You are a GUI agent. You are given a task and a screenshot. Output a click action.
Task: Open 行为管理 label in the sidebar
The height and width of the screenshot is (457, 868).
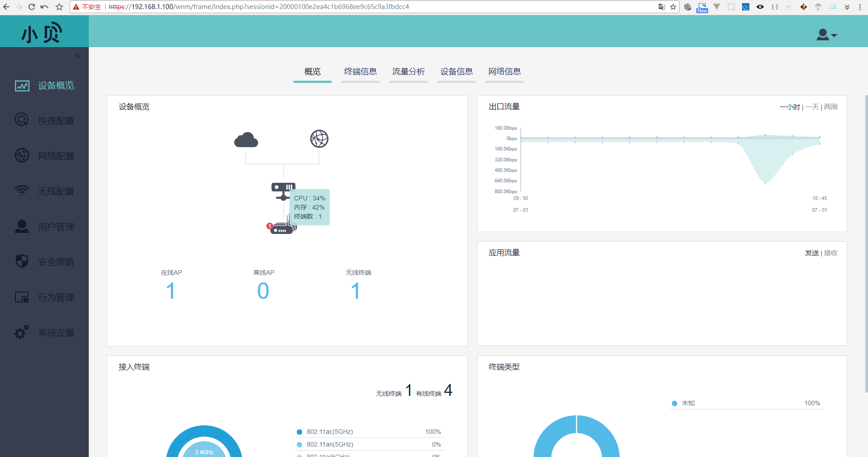[x=56, y=297]
